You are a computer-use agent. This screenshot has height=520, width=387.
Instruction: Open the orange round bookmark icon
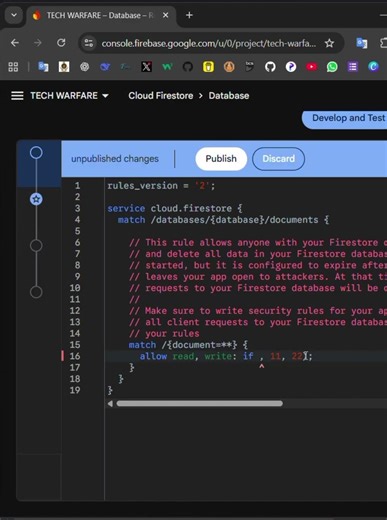tap(229, 67)
